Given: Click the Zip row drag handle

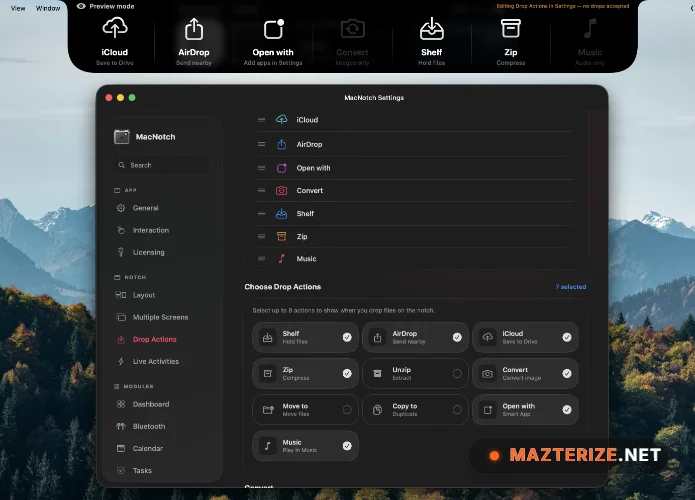Looking at the screenshot, I should click(262, 236).
